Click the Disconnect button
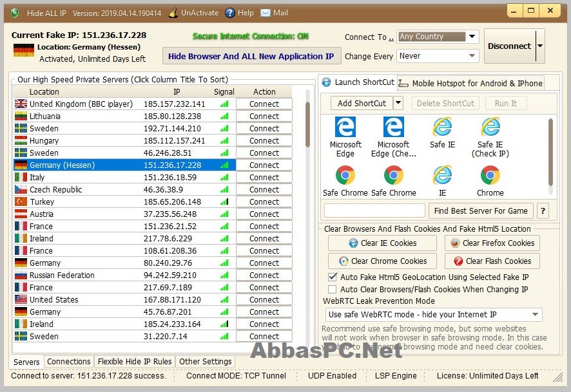The height and width of the screenshot is (392, 571). click(x=510, y=46)
